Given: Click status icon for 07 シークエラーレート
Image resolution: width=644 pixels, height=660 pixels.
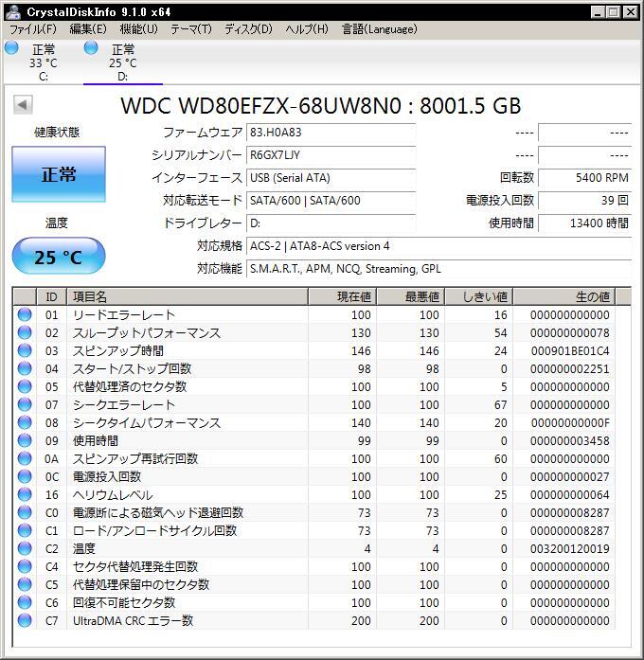Looking at the screenshot, I should pos(25,404).
